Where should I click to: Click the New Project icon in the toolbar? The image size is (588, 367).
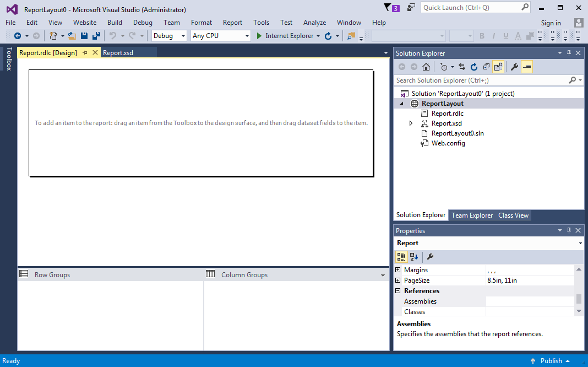(x=53, y=36)
